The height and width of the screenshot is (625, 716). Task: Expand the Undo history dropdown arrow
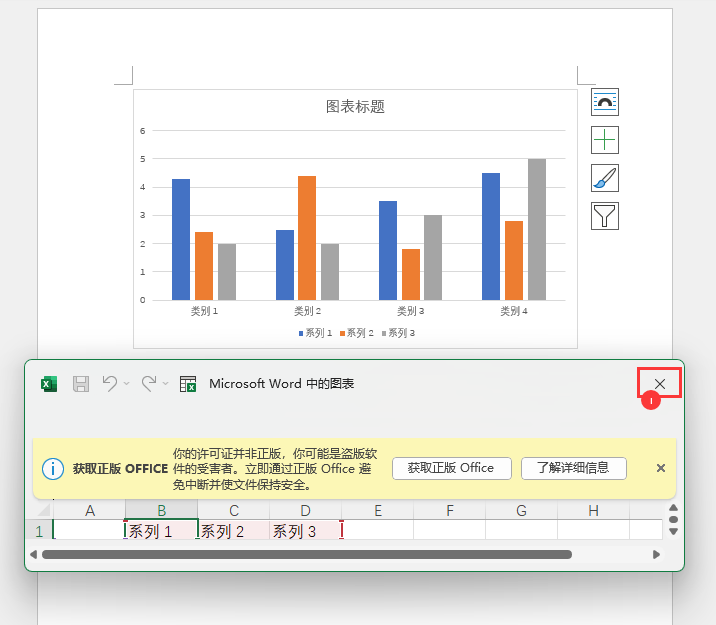coord(126,384)
